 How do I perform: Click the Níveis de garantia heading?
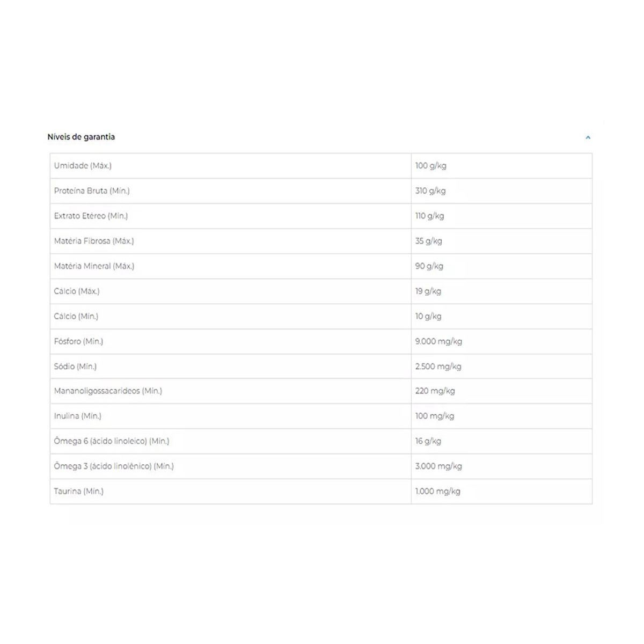pyautogui.click(x=81, y=137)
